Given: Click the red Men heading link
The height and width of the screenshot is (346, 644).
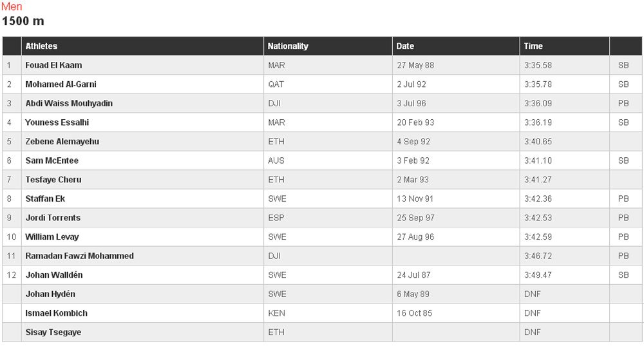Looking at the screenshot, I should (12, 6).
